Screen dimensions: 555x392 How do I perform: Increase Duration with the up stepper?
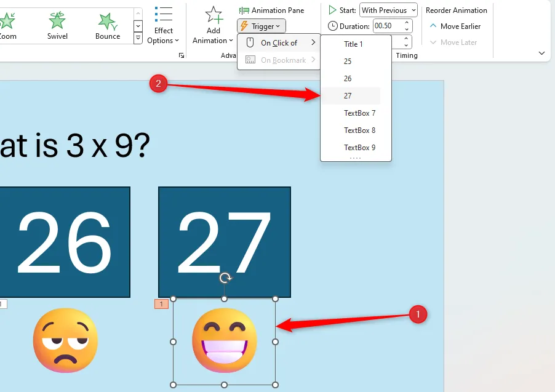(x=407, y=23)
